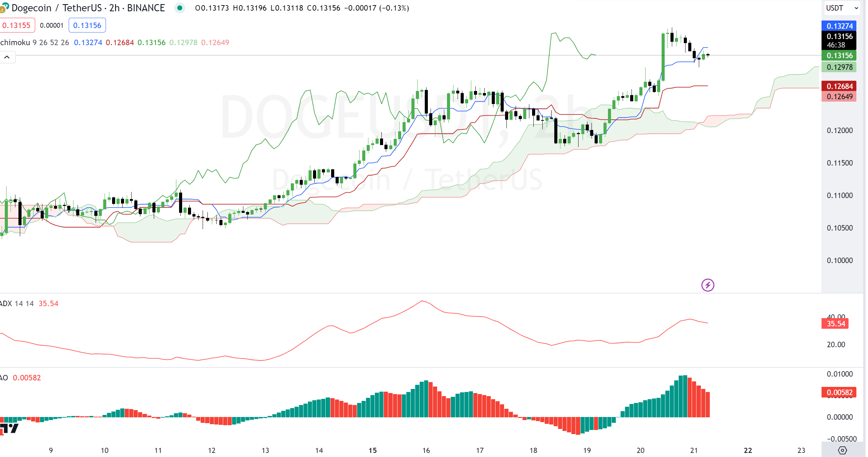Click the Ichimoku blue value 0.13274 in legend
The image size is (868, 457).
88,42
